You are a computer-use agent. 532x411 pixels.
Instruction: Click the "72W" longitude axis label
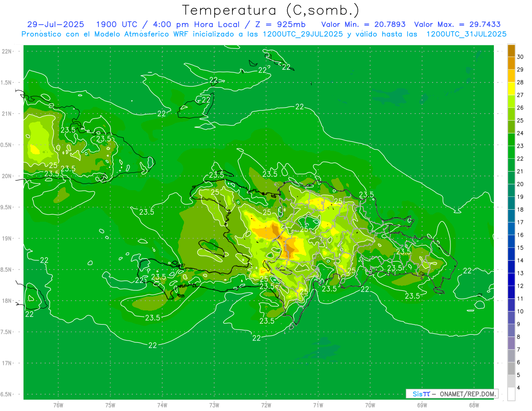266,405
